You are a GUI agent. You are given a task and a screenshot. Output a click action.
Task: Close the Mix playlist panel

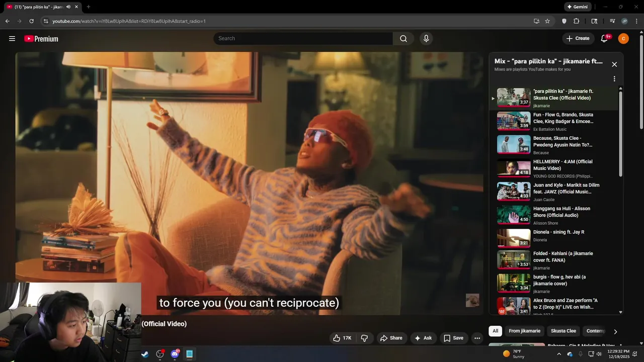pos(614,64)
